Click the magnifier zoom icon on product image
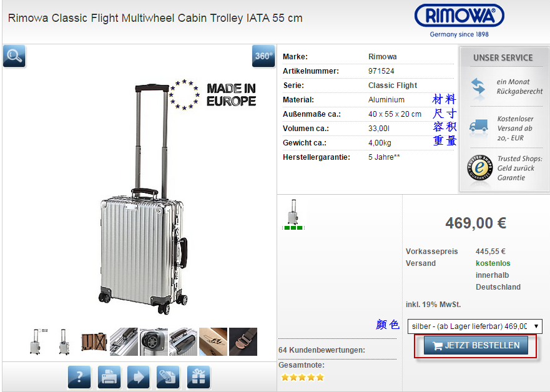 14,56
